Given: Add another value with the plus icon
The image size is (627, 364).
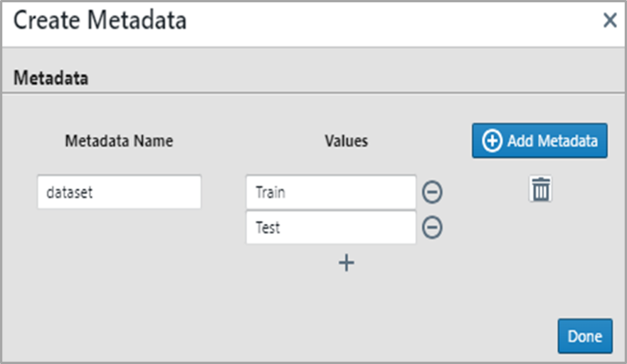Looking at the screenshot, I should pyautogui.click(x=346, y=264).
